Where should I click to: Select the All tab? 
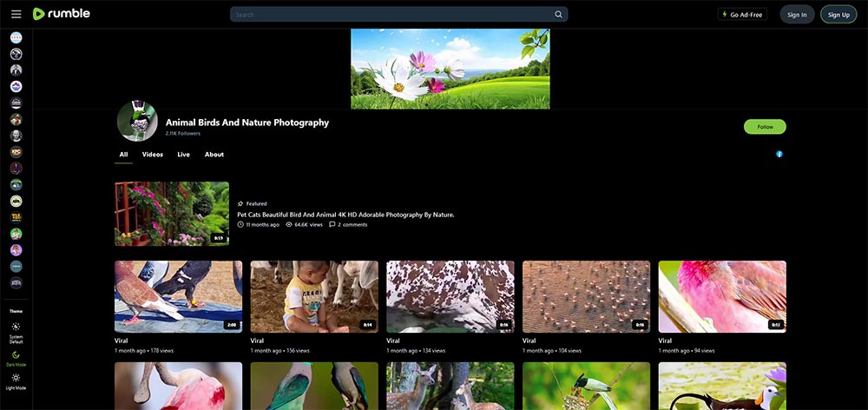pyautogui.click(x=123, y=155)
